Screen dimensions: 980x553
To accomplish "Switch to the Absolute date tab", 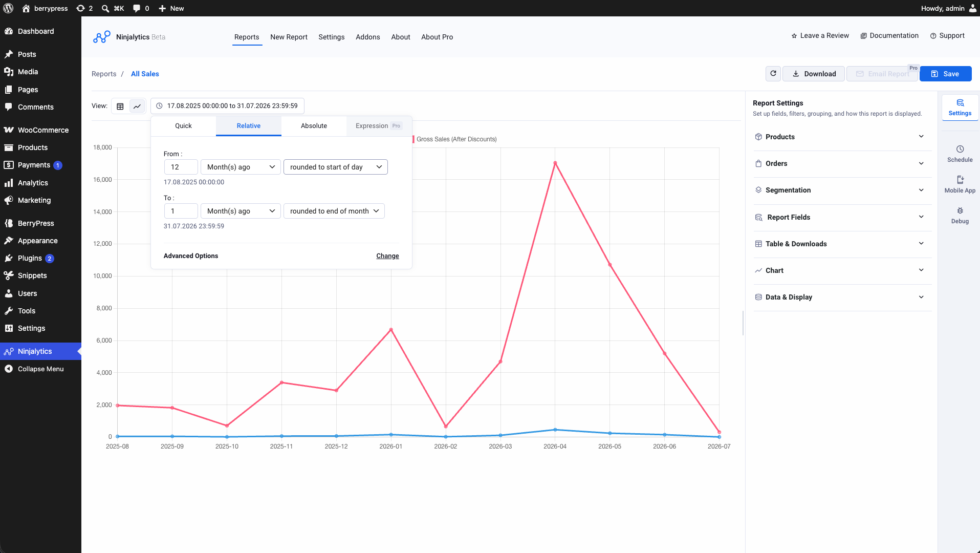I will point(314,126).
